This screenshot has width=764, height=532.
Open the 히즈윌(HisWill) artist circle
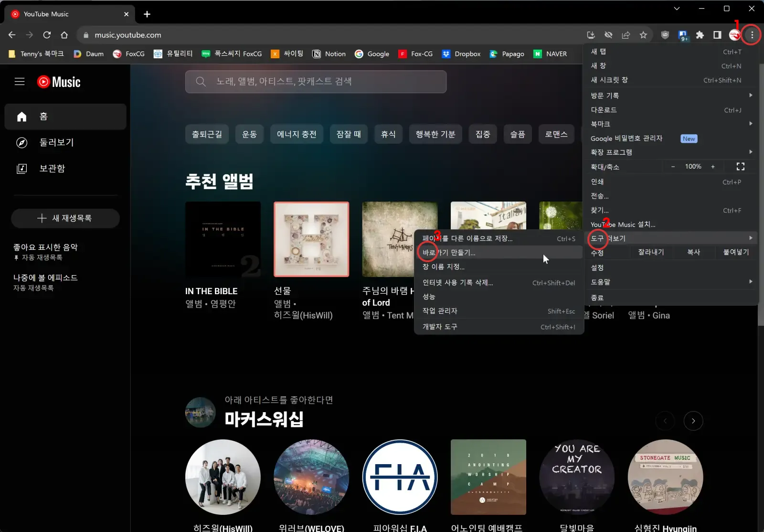point(223,477)
